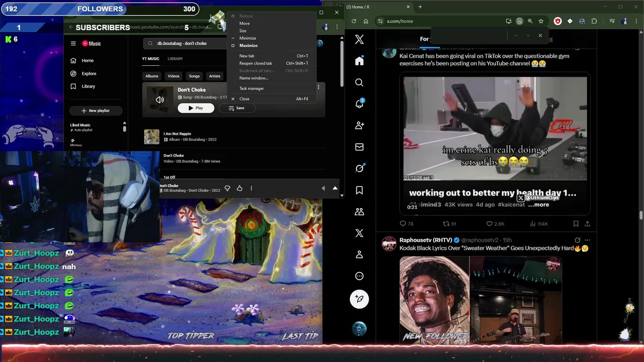Open more options on Raphousetv post
The height and width of the screenshot is (362, 644).
click(587, 240)
